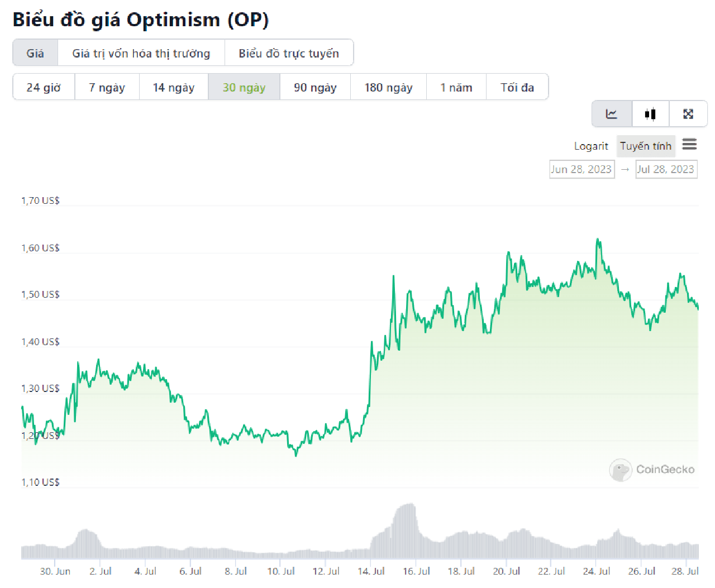Choose 14 ngày time range
This screenshot has width=715, height=588.
pyautogui.click(x=174, y=87)
